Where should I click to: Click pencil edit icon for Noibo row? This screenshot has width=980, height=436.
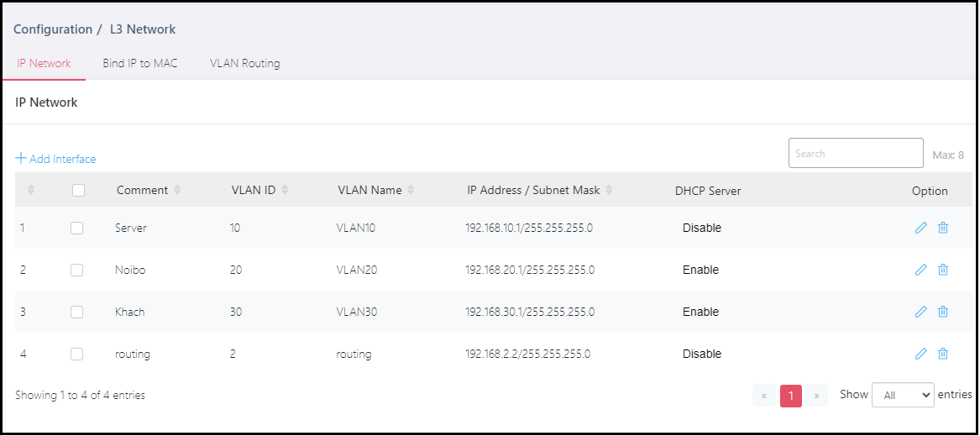[920, 270]
